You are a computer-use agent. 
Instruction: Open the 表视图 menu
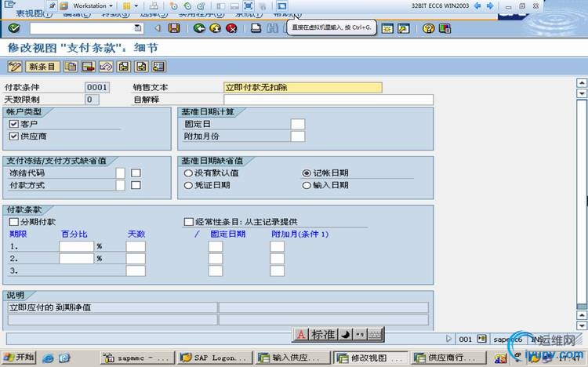(x=33, y=14)
